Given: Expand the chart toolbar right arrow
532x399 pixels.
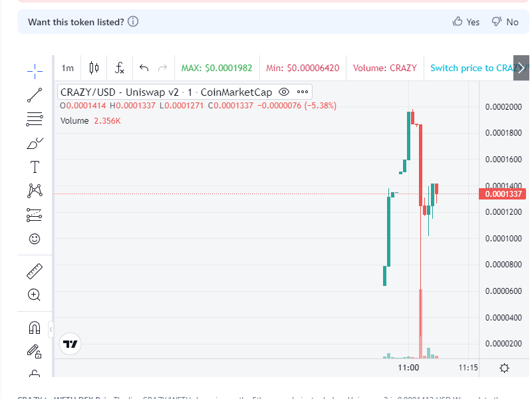Looking at the screenshot, I should [521, 68].
